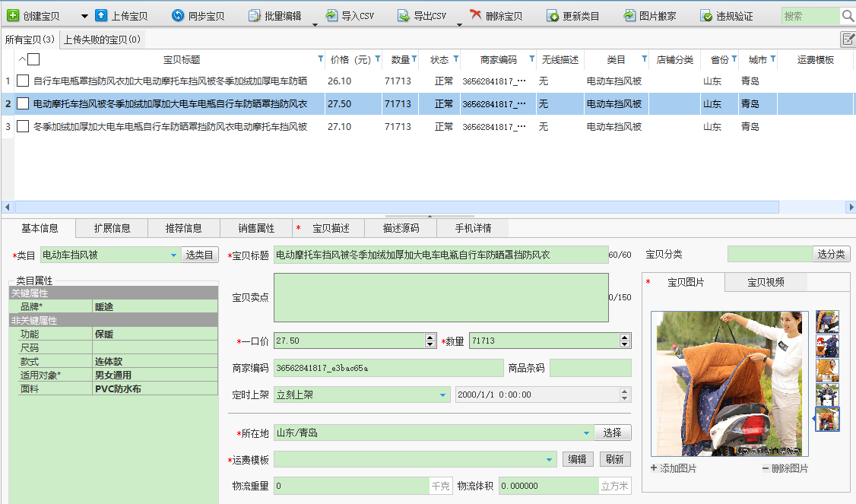Viewport: 856px width, 504px height.
Task: Check the checkbox for row 1 item
Action: click(x=23, y=81)
